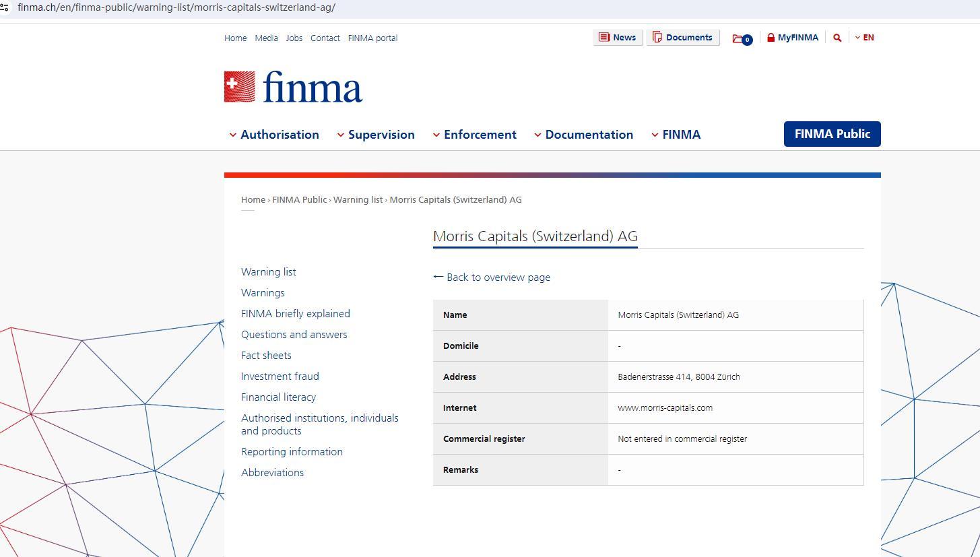Screen dimensions: 980x557
Task: Open the Contact link in top bar
Action: 325,38
